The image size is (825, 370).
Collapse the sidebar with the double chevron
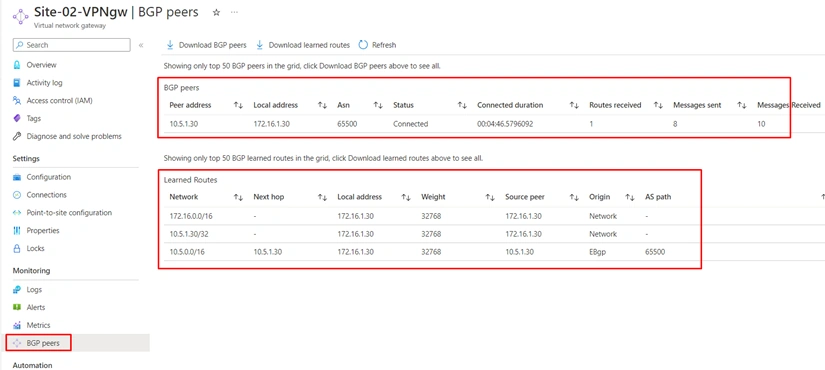[x=141, y=45]
